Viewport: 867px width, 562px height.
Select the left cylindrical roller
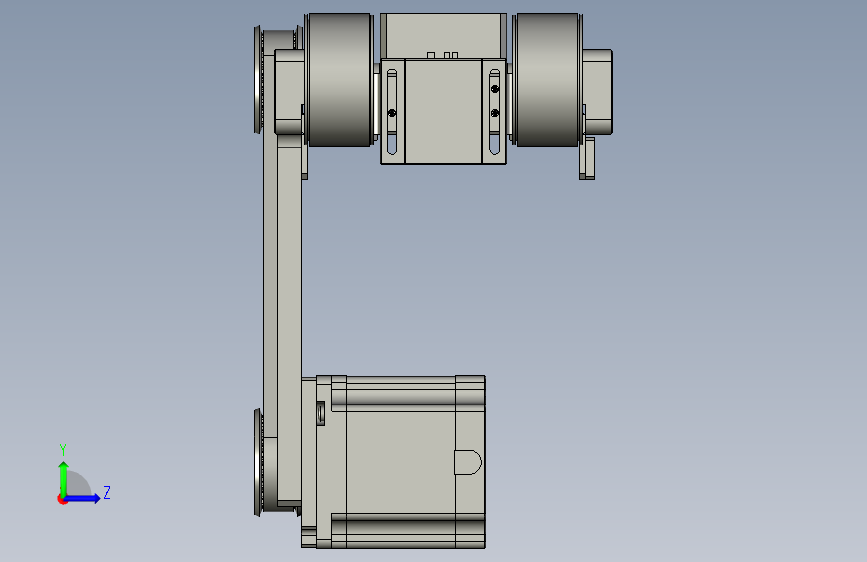tap(340, 80)
